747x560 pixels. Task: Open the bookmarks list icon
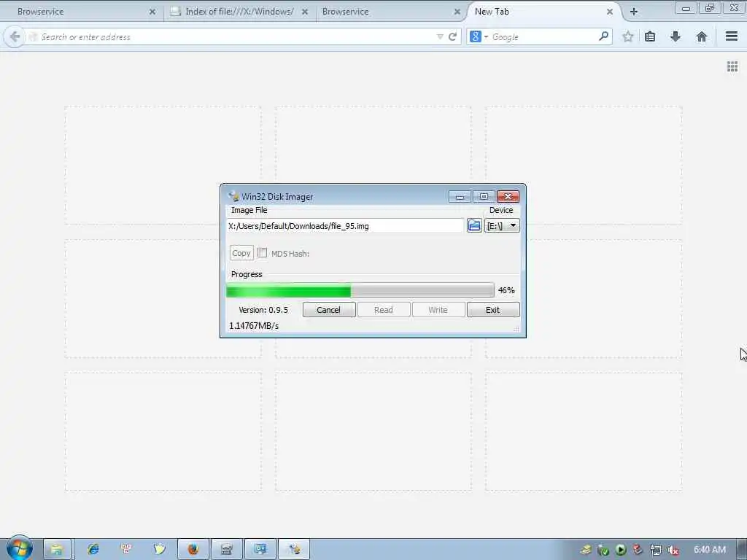click(650, 36)
